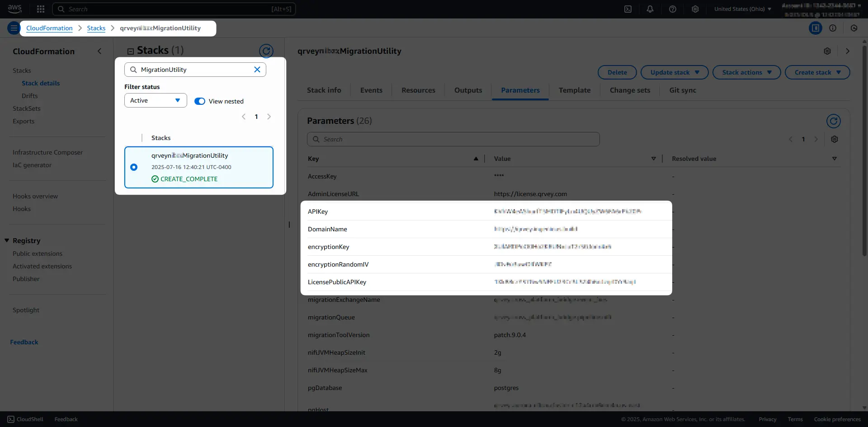
Task: Open the info panel icon
Action: pos(833,28)
